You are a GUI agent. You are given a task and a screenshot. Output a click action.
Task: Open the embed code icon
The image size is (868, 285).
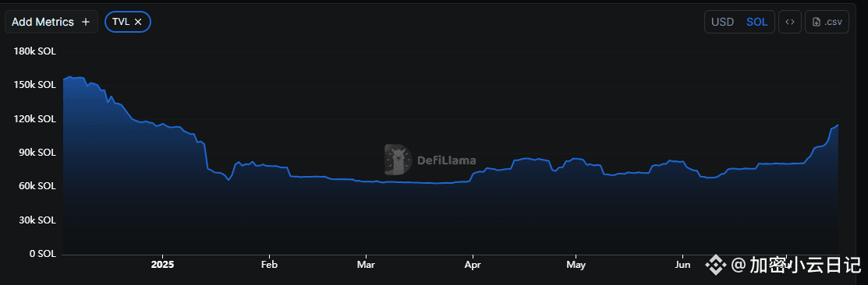[x=790, y=22]
